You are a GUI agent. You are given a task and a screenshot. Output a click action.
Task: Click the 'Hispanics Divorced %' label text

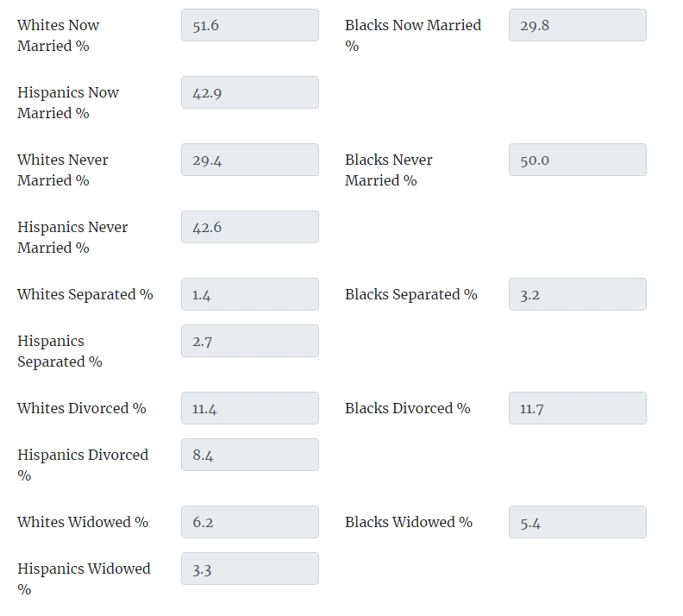(82, 455)
